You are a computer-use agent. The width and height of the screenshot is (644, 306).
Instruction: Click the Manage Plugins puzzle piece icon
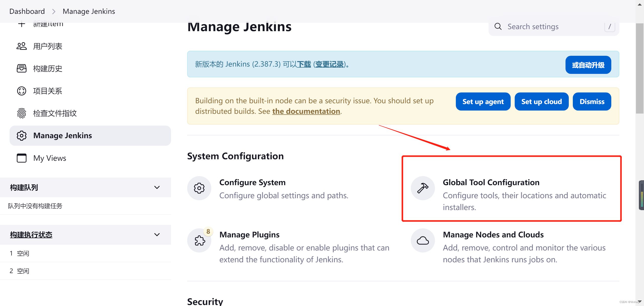pos(199,240)
